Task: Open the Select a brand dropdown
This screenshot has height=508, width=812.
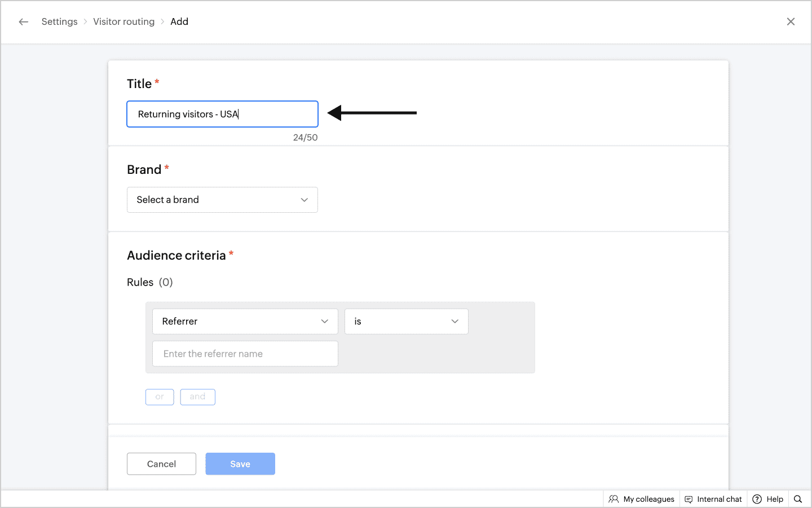Action: click(x=222, y=200)
